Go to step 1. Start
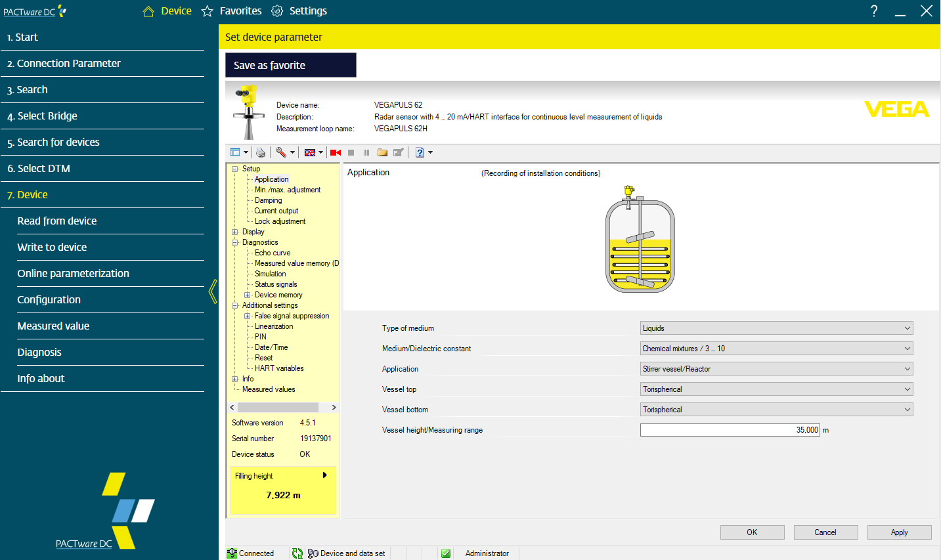 coord(102,37)
